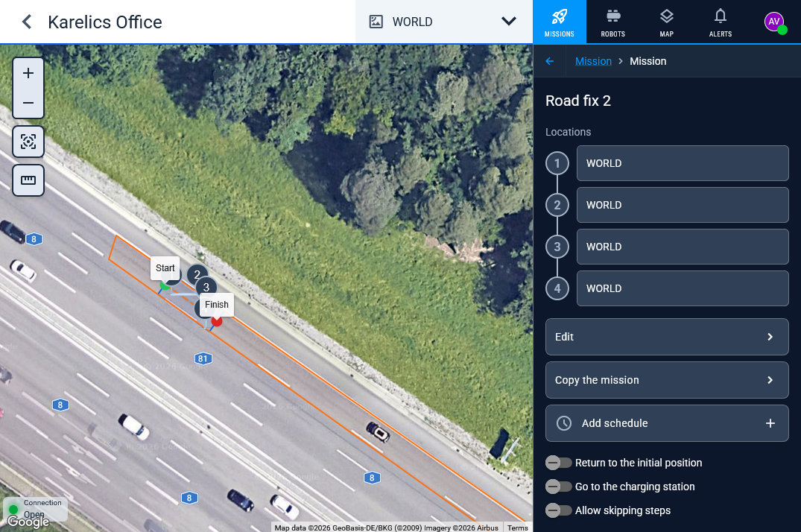Click the center-on-target map button
This screenshot has width=801, height=532.
tap(28, 142)
